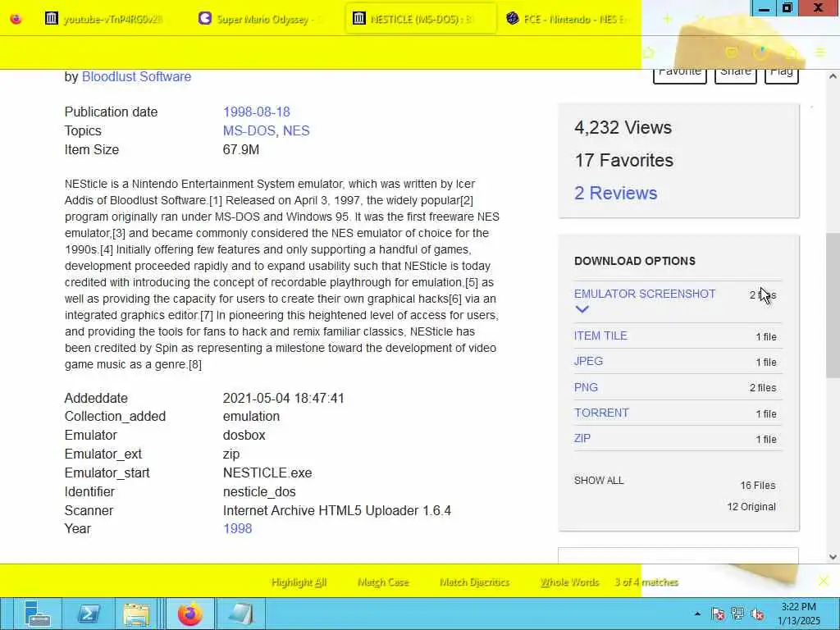
Task: Click the '67.9M' item size value
Action: tap(241, 149)
